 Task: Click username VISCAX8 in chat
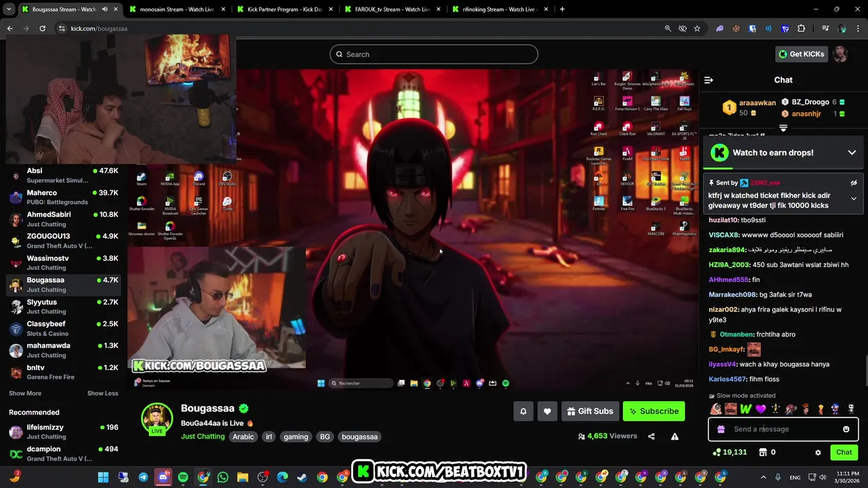724,235
